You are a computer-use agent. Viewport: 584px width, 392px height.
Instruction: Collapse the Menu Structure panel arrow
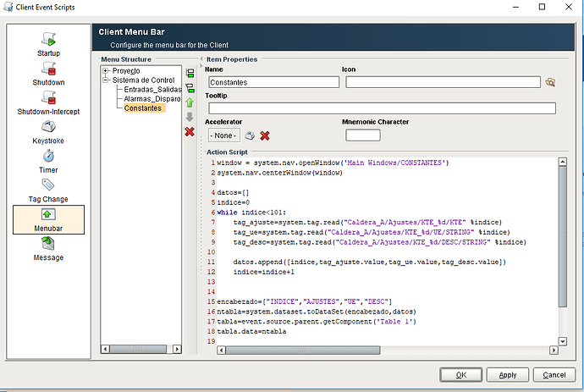201,59
